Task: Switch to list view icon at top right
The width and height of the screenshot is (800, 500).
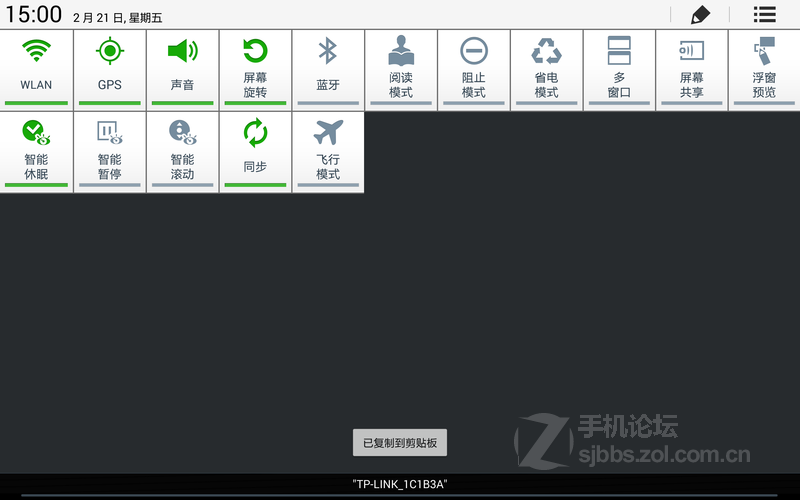Action: tap(764, 14)
